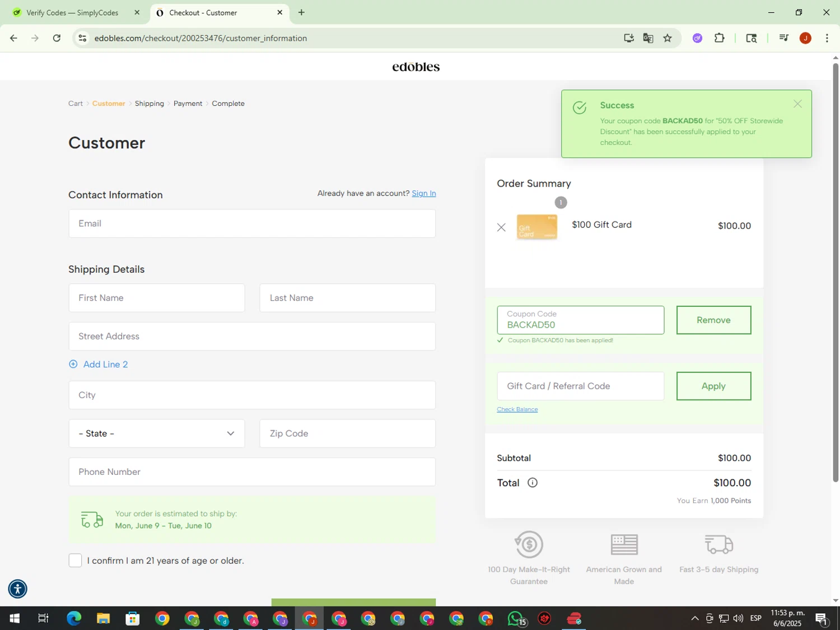Open WhatsApp from the taskbar

pos(516,618)
